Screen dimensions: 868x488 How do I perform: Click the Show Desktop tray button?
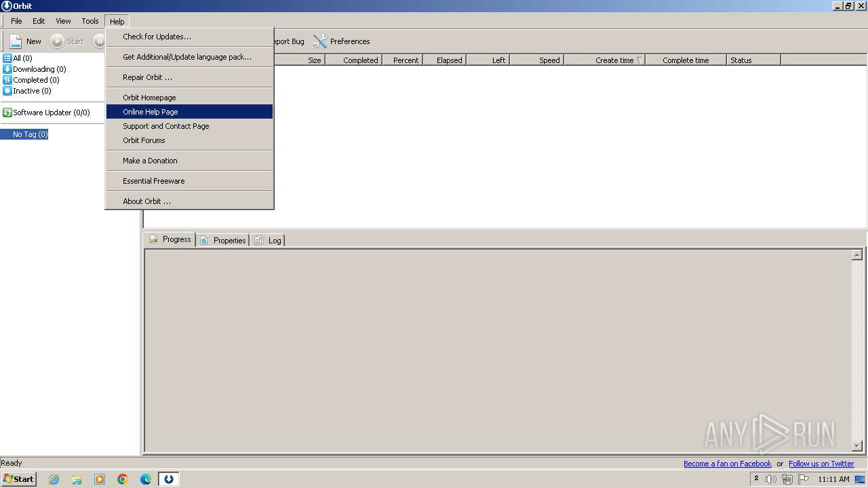[861, 479]
